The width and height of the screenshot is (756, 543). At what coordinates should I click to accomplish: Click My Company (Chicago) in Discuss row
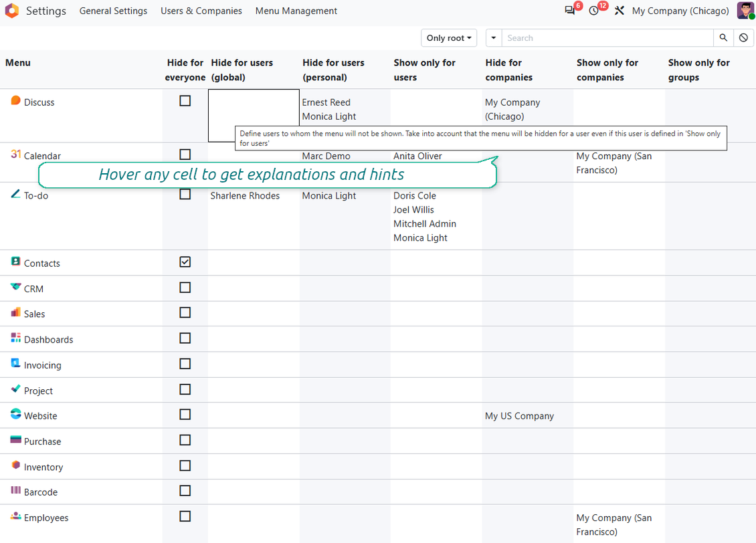point(512,110)
